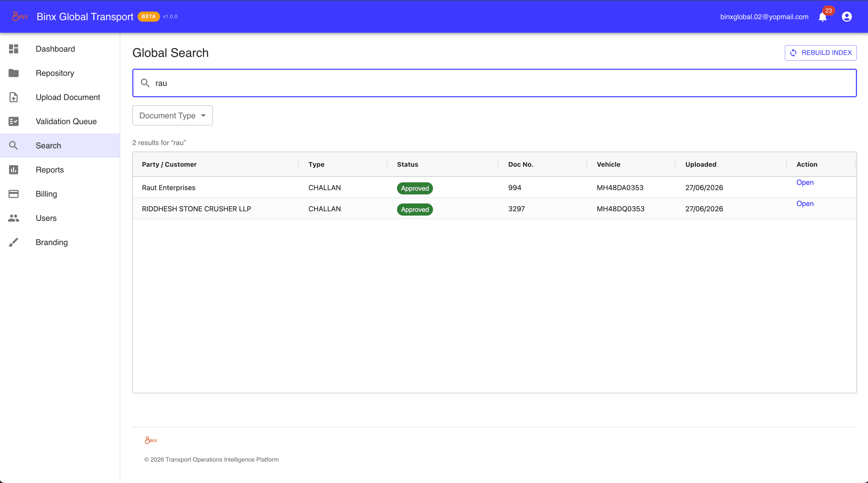This screenshot has width=868, height=483.
Task: Click the Validation Queue checklist icon
Action: pyautogui.click(x=14, y=122)
